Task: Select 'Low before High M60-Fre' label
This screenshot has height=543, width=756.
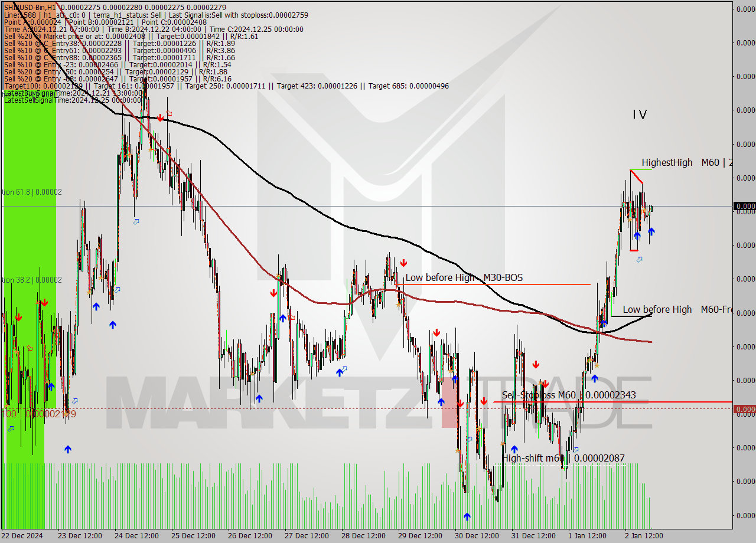Action: click(677, 309)
